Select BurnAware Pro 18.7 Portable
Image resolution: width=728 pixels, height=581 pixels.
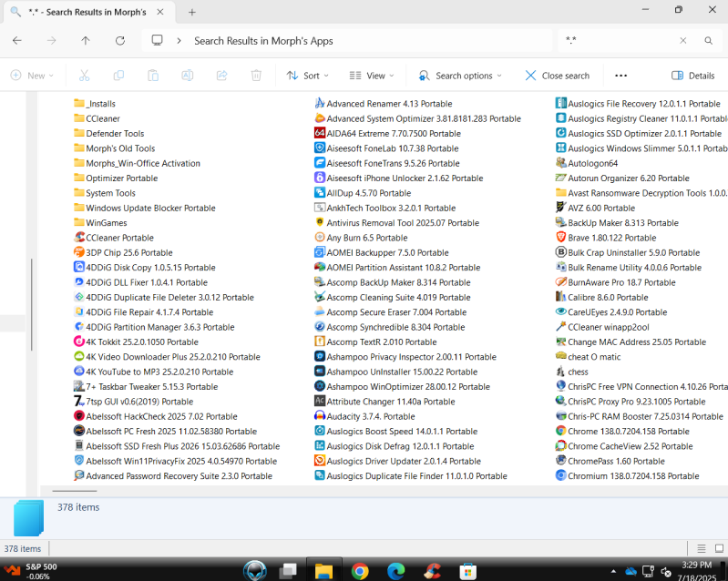tap(616, 282)
